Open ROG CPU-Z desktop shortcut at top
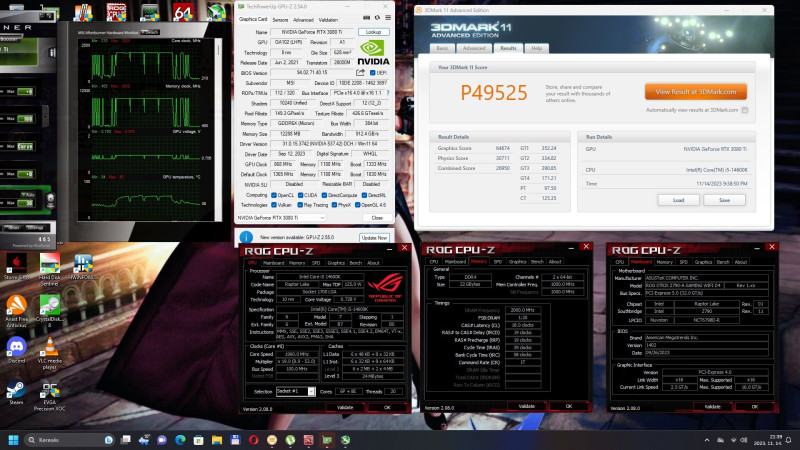800x450 pixels. [116, 12]
